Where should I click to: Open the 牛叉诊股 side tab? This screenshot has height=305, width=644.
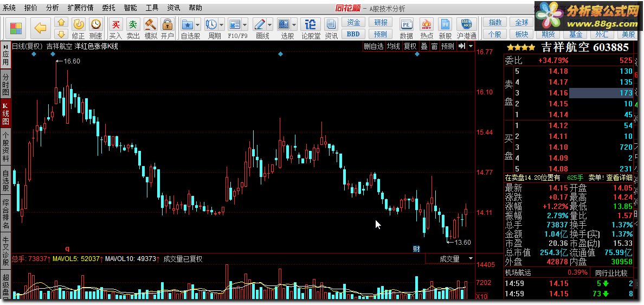click(5, 251)
